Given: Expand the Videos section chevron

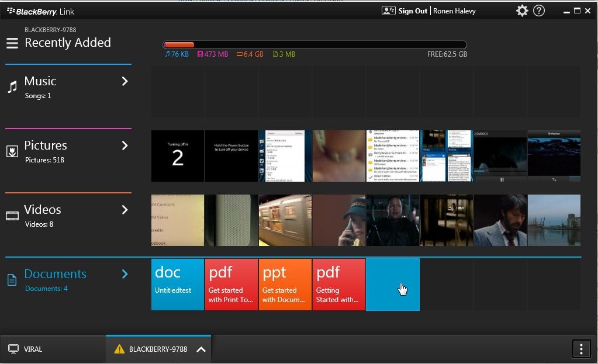Looking at the screenshot, I should [x=125, y=210].
